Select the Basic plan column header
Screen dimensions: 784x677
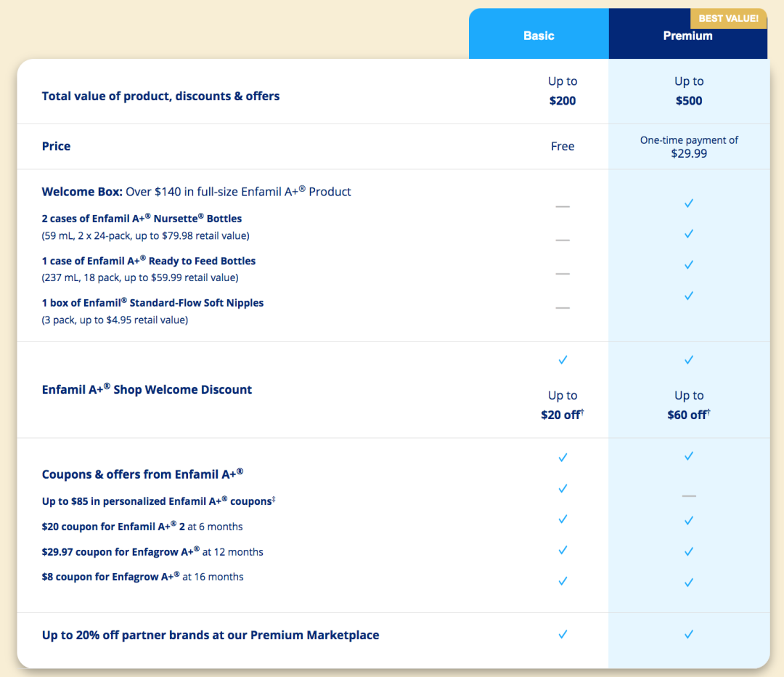click(539, 34)
